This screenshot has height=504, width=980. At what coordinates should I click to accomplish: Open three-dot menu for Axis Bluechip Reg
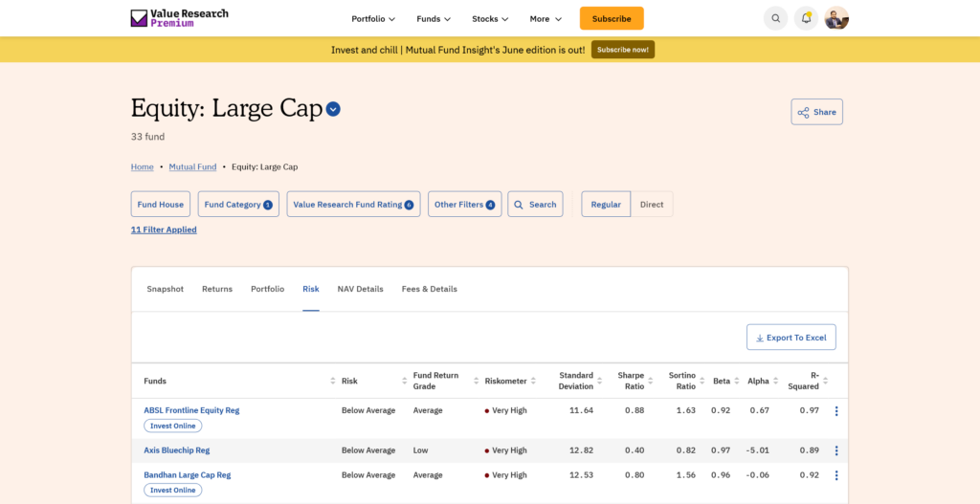point(836,450)
